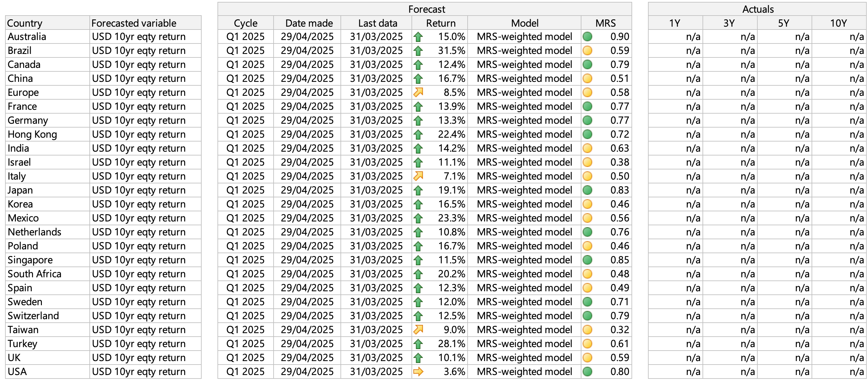The width and height of the screenshot is (868, 382).
Task: Click the diagonal arrow icon in Italy row
Action: pos(418,176)
